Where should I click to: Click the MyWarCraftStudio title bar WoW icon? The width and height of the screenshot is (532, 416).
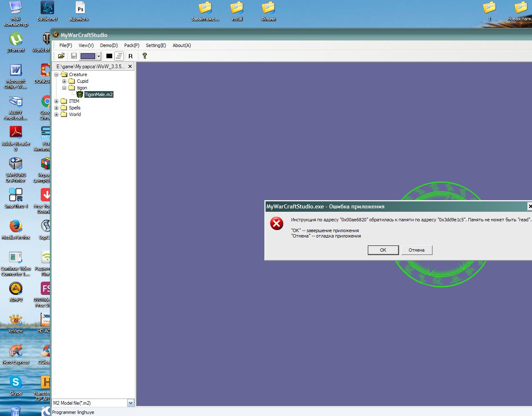click(x=56, y=35)
